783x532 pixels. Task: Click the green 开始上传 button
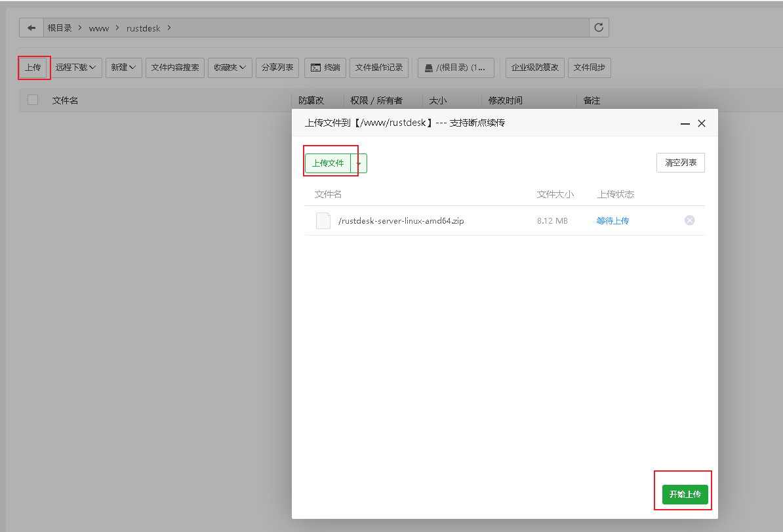(x=685, y=494)
